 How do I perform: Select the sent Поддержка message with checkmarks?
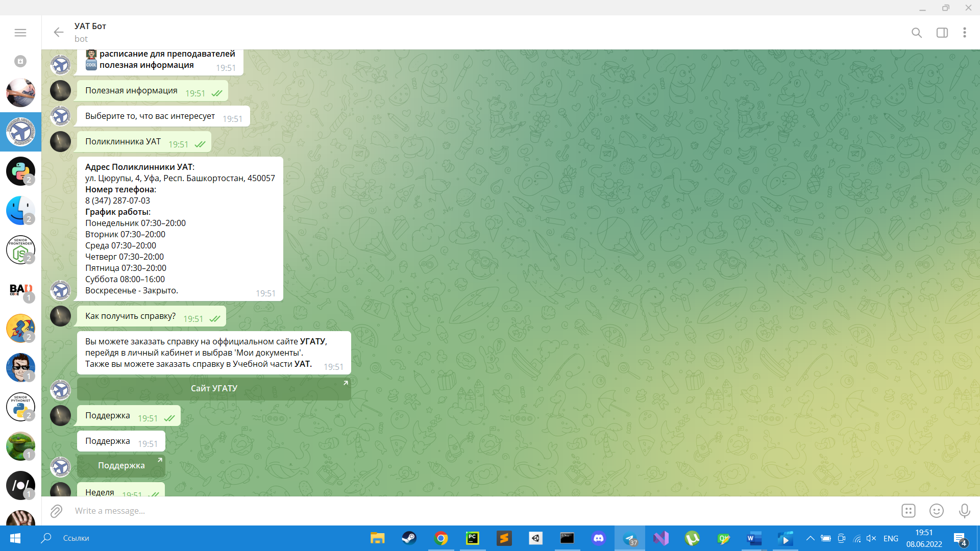129,416
